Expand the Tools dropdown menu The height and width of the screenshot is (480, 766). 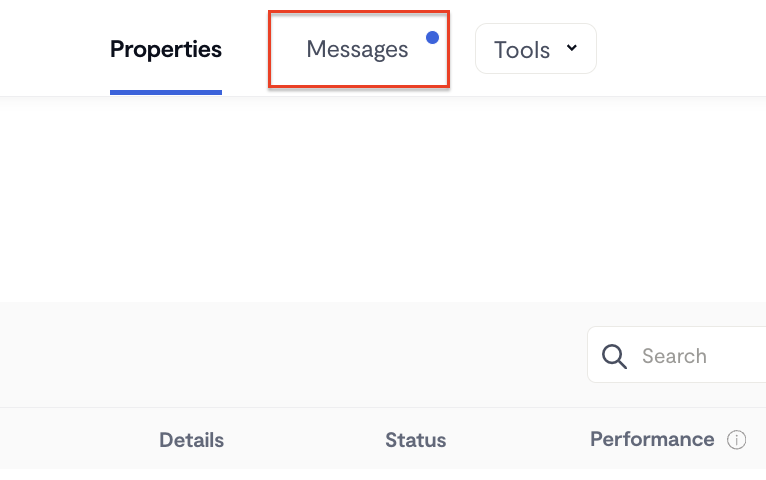point(535,49)
